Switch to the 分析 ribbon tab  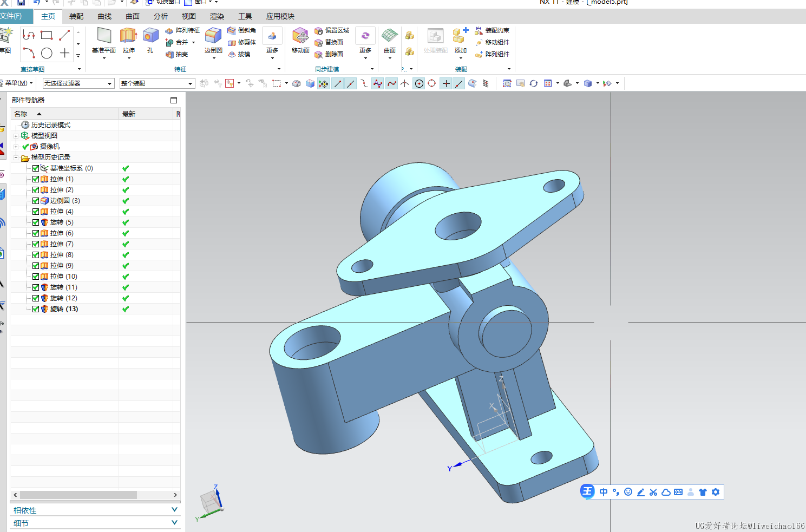tap(161, 16)
